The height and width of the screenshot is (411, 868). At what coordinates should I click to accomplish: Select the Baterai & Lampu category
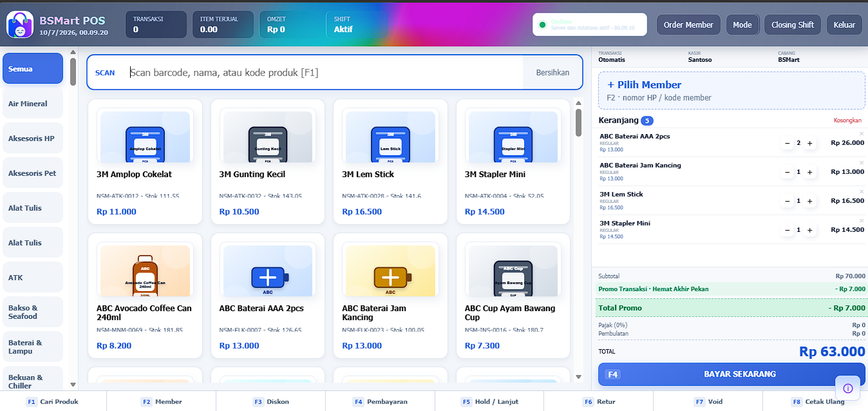[x=33, y=347]
